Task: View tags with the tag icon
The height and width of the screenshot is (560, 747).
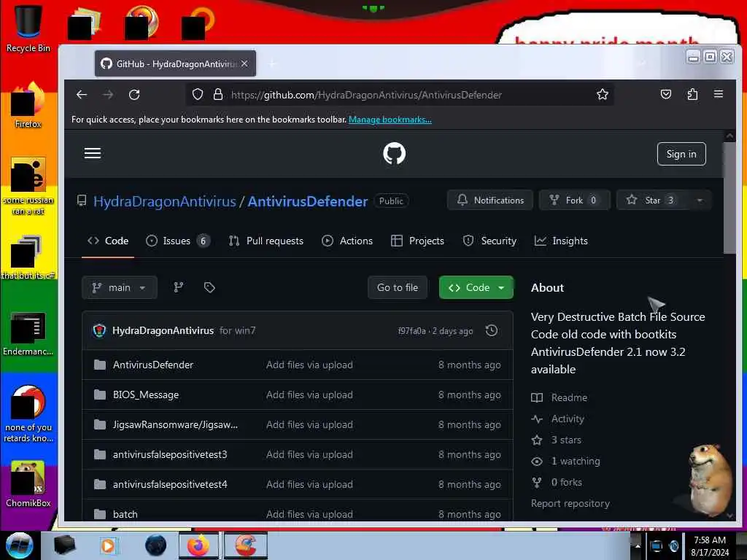Action: pyautogui.click(x=209, y=287)
